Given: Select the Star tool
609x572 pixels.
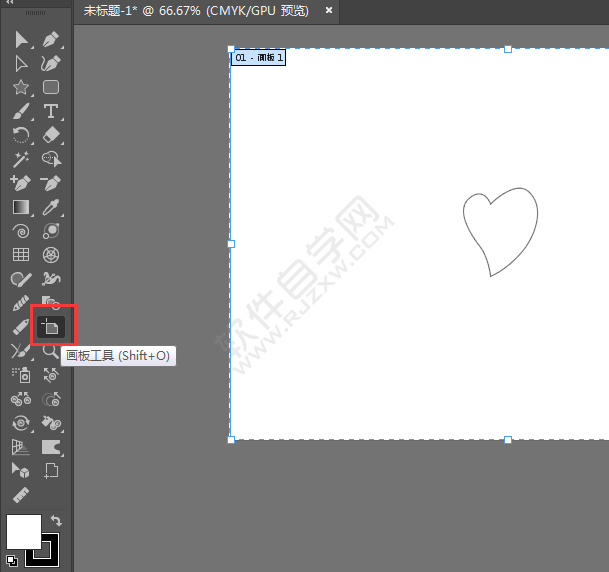Looking at the screenshot, I should [21, 87].
